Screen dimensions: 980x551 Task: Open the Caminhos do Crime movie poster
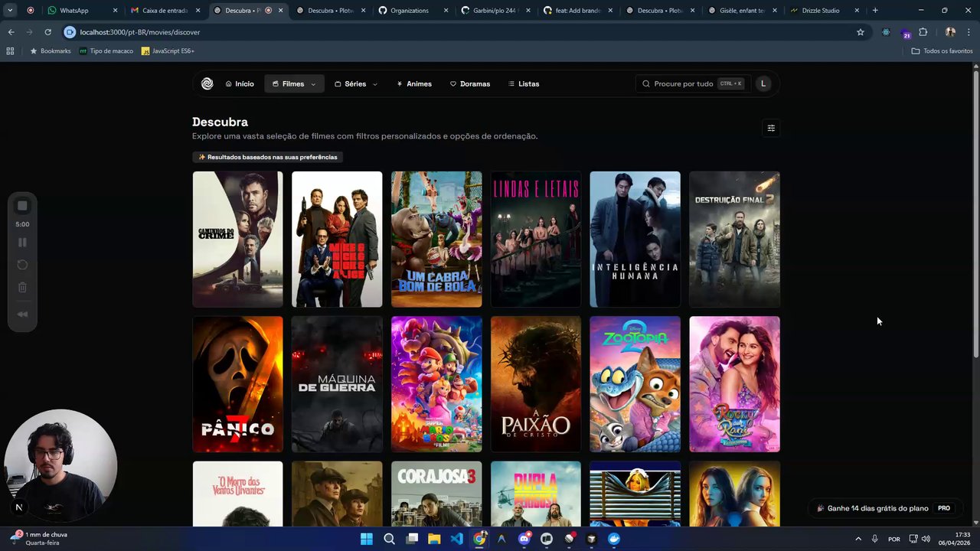pyautogui.click(x=237, y=239)
